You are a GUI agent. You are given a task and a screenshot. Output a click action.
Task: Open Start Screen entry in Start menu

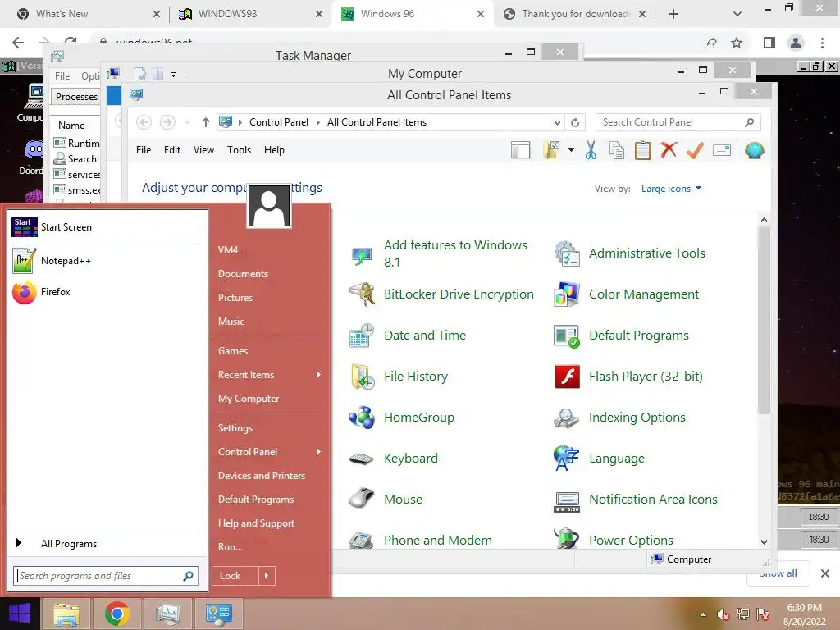pos(106,227)
